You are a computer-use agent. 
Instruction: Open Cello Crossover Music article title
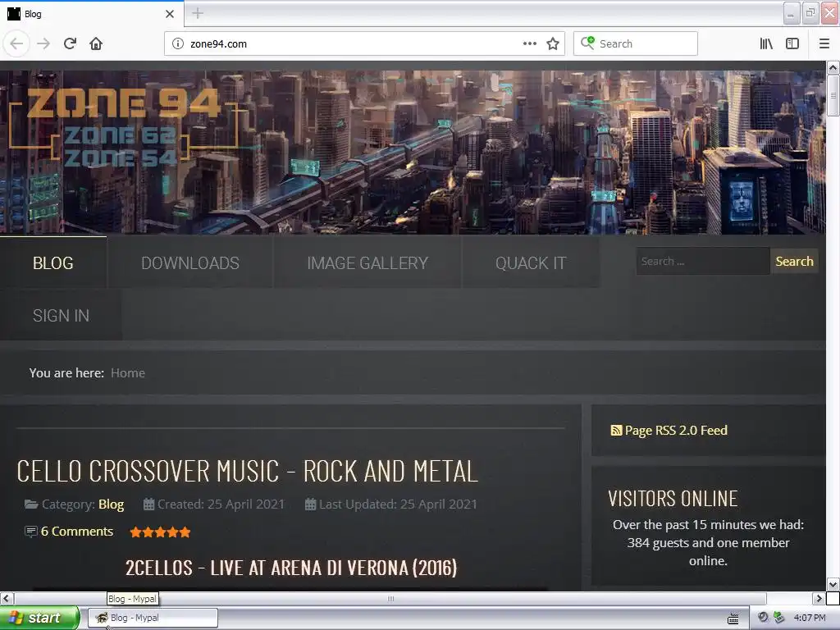click(x=247, y=472)
